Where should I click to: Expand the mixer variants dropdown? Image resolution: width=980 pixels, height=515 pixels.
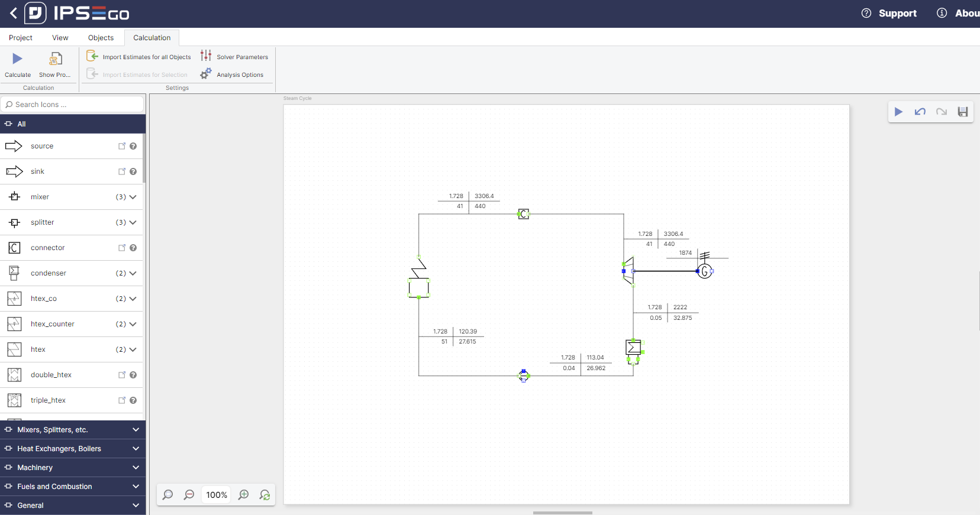(x=133, y=197)
